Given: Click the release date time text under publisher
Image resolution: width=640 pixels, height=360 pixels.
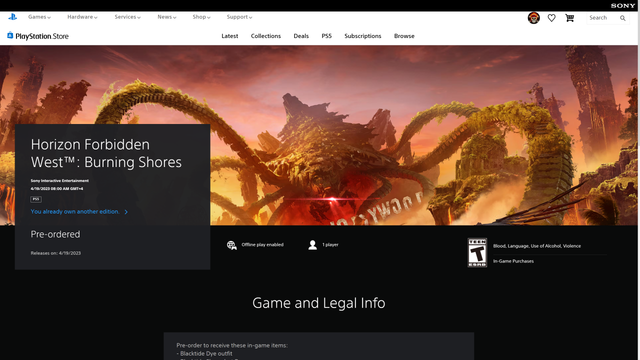Looking at the screenshot, I should tap(57, 189).
